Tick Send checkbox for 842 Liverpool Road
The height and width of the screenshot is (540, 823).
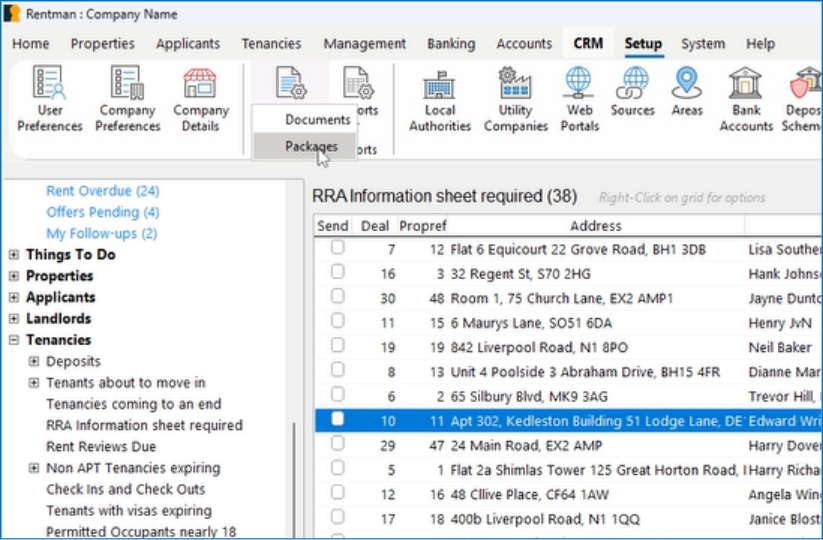[337, 345]
